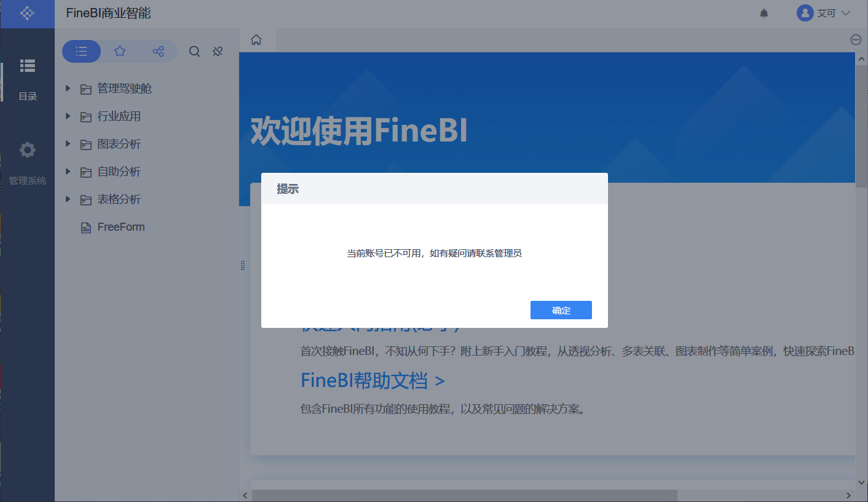Go to the home tab
Viewport: 868px width, 502px height.
(x=256, y=40)
